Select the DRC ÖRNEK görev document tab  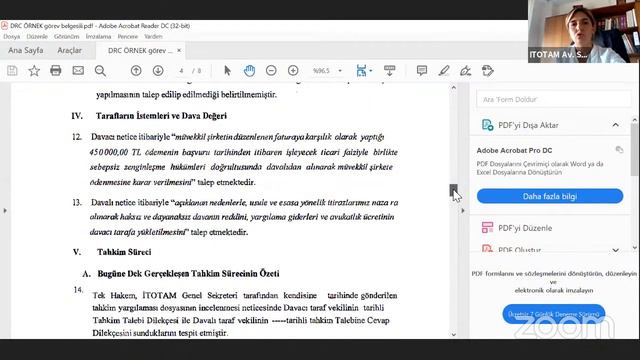pyautogui.click(x=140, y=51)
